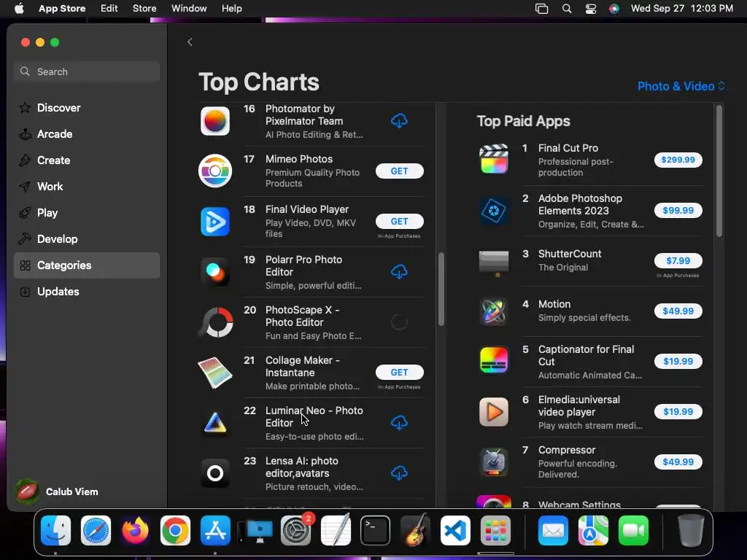Open Play in the sidebar

pos(87,212)
